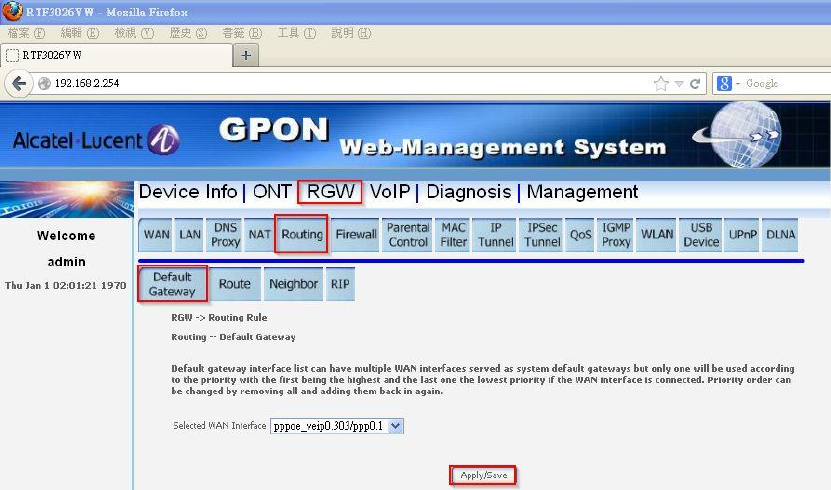Open the NAT tab
831x490 pixels.
(x=260, y=235)
